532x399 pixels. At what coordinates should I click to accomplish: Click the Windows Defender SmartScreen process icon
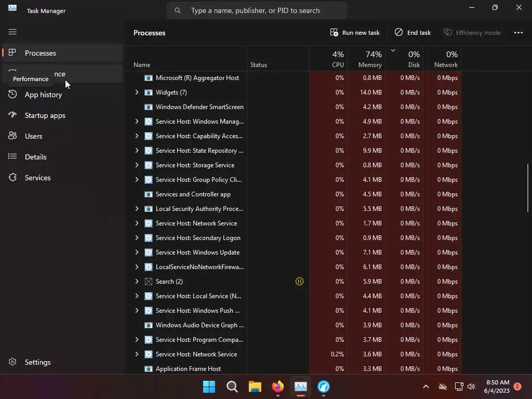[x=149, y=107]
